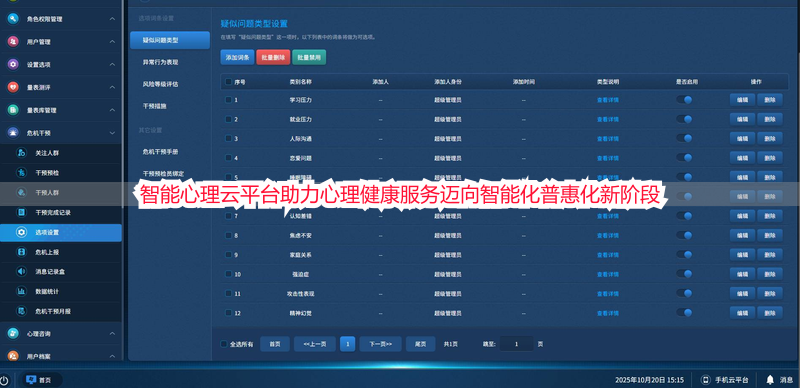800x388 pixels.
Task: Toggle 是否启用 switch for 人际沟通
Action: [685, 138]
